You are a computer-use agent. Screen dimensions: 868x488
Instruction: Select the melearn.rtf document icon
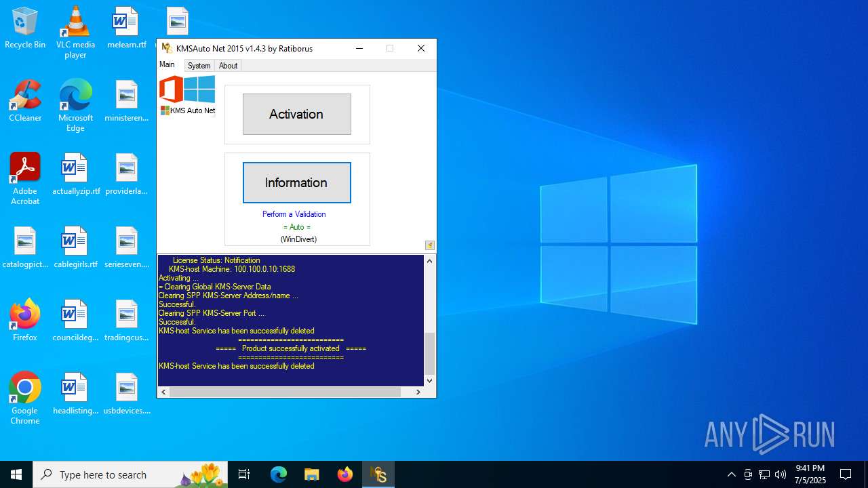click(126, 28)
